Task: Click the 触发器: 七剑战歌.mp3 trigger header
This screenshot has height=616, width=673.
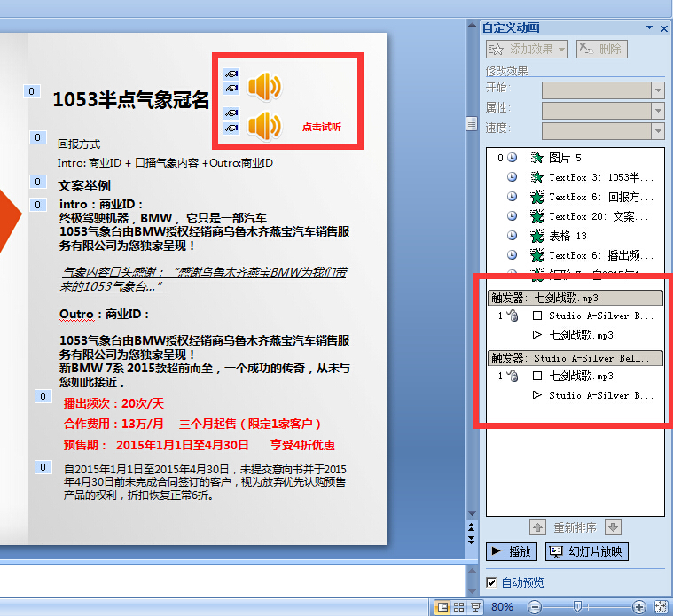Action: pyautogui.click(x=575, y=298)
